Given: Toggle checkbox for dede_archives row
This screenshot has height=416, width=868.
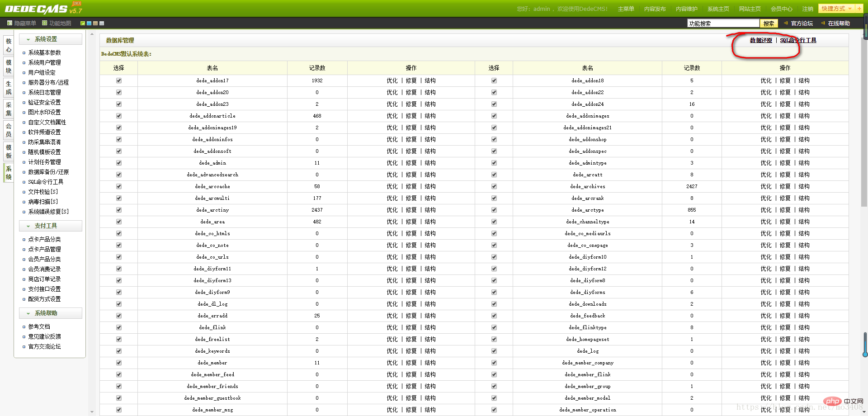Looking at the screenshot, I should (494, 186).
